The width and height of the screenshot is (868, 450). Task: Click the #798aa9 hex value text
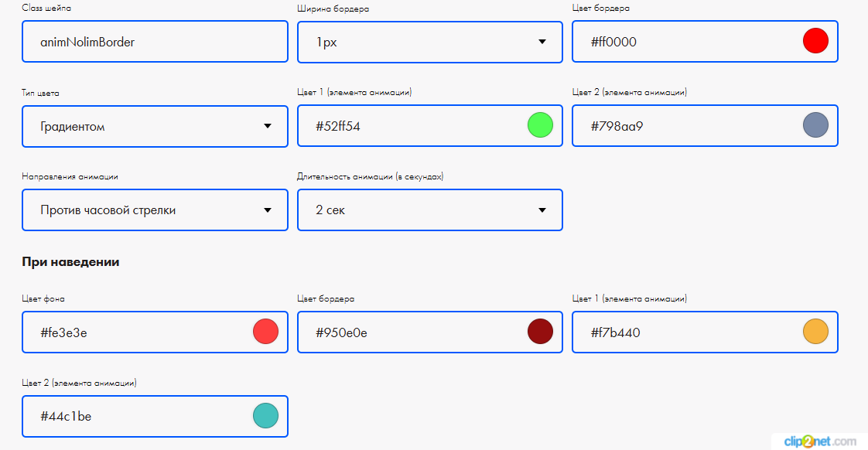pyautogui.click(x=617, y=126)
